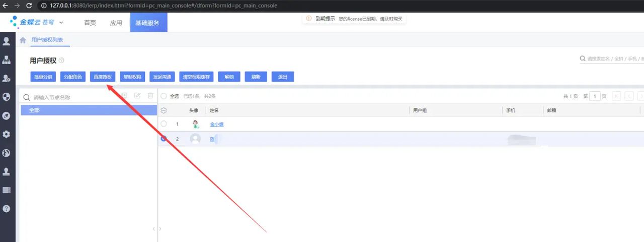Click the add node icon above tree

coord(124,96)
